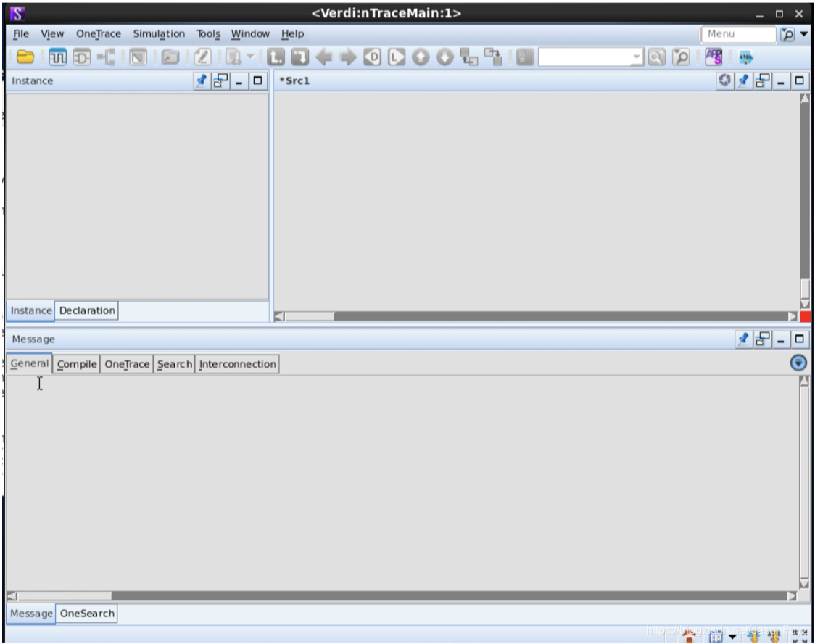Expand the dropdown arrow beside document icon
815x644 pixels.
[250, 57]
